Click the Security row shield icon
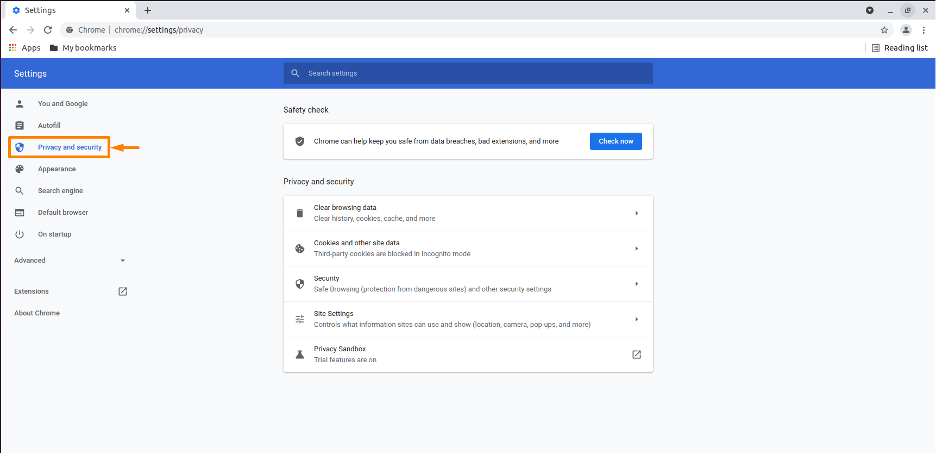 coord(300,284)
